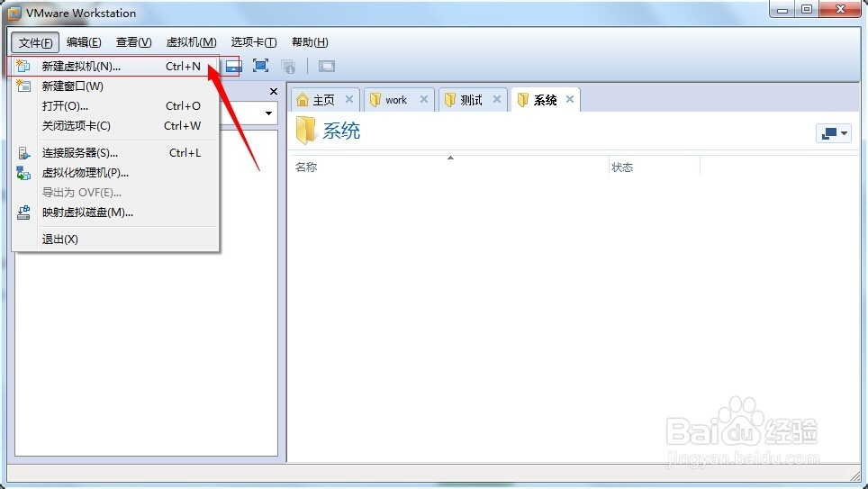This screenshot has height=489, width=868.
Task: Click the grayed unity mode toolbar icon
Action: coord(288,67)
